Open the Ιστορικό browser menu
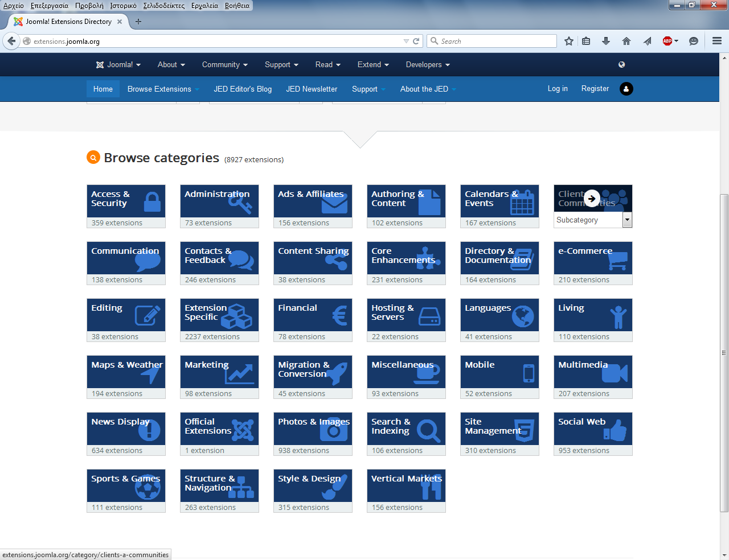The image size is (729, 560). click(123, 5)
